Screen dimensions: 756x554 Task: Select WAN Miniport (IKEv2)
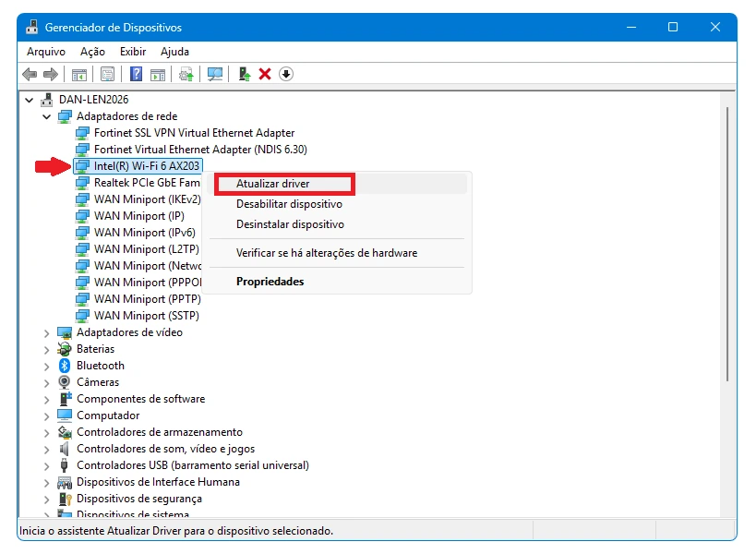147,199
